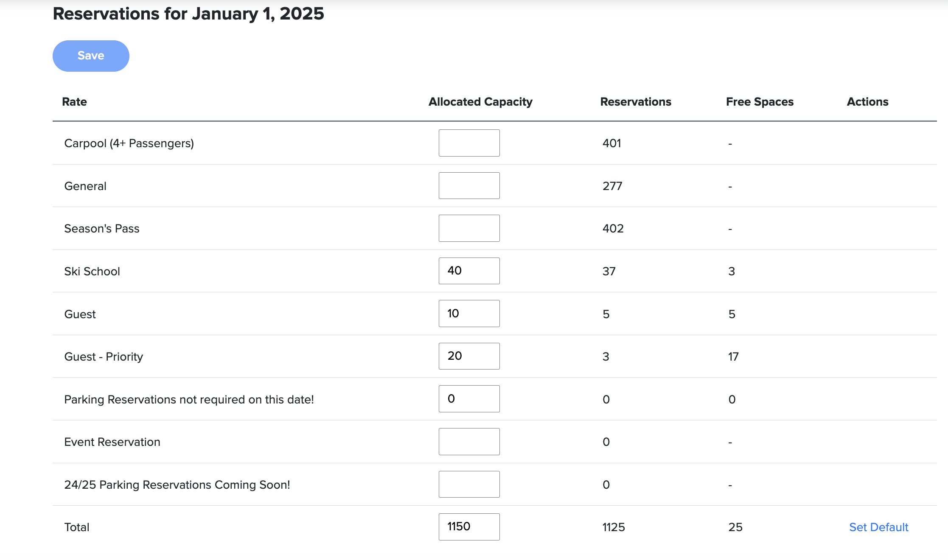Click the Reservations column header
This screenshot has height=560, width=948.
[635, 101]
